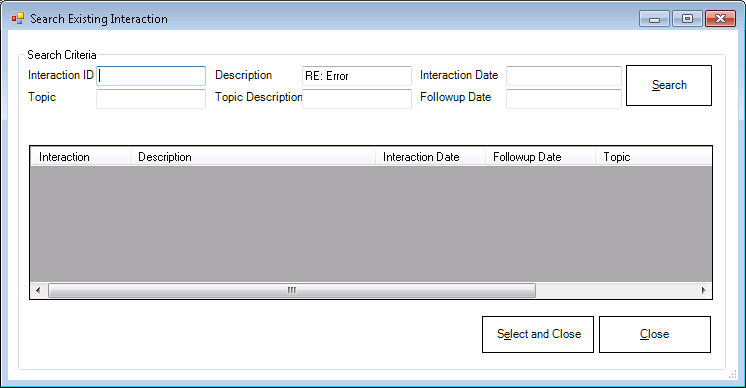Maximize the Search Existing Interaction window
The width and height of the screenshot is (746, 388).
pyautogui.click(x=687, y=19)
